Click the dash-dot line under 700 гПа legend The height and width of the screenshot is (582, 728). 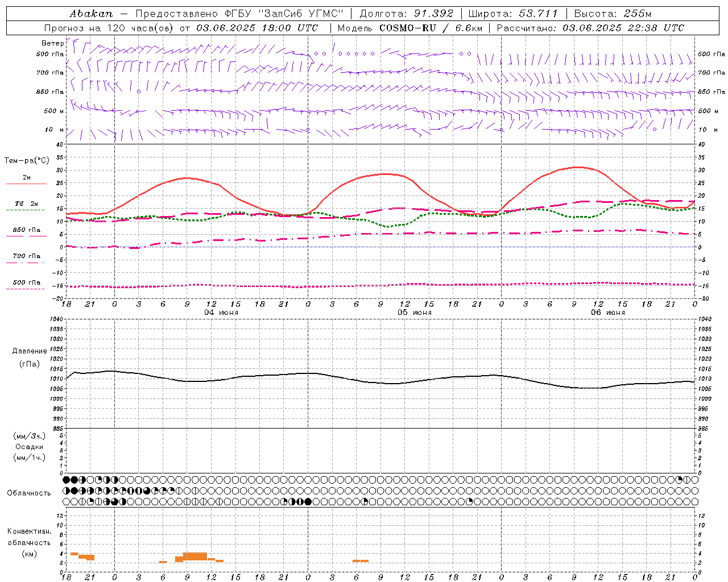pyautogui.click(x=25, y=263)
